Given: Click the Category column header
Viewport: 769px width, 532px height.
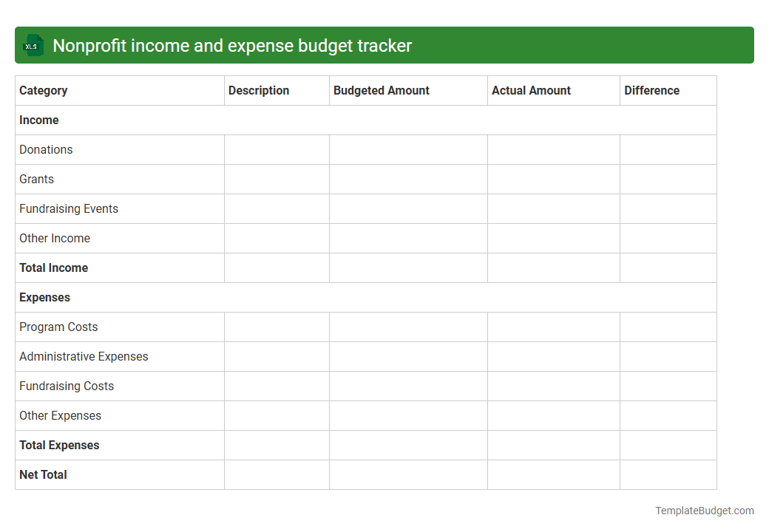Looking at the screenshot, I should [44, 90].
